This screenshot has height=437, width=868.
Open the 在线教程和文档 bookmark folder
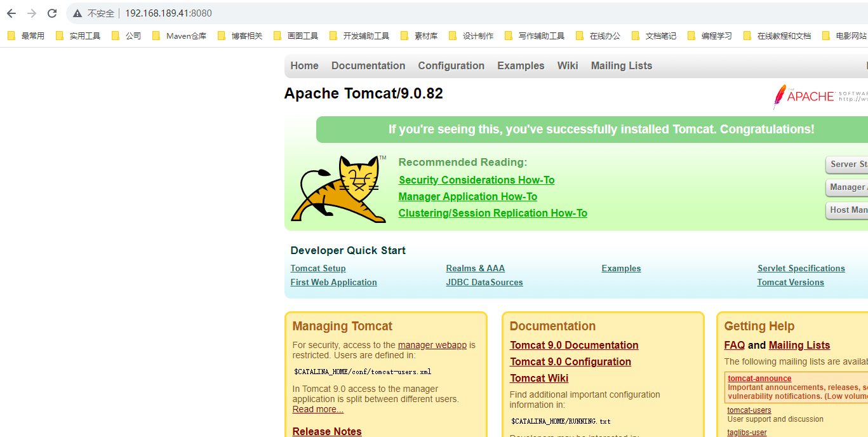point(777,36)
